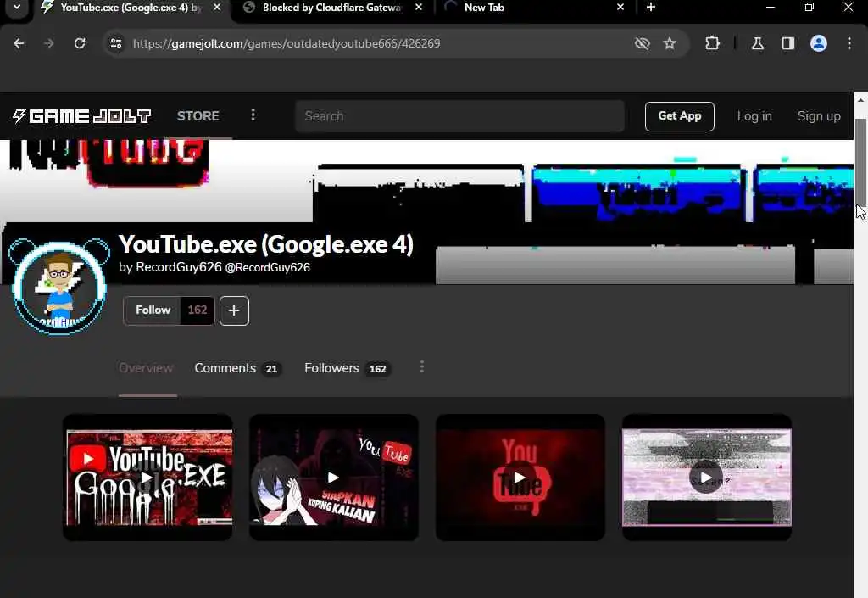Viewport: 868px width, 598px height.
Task: Play the glitchy pink static video thumbnail
Action: click(x=707, y=478)
